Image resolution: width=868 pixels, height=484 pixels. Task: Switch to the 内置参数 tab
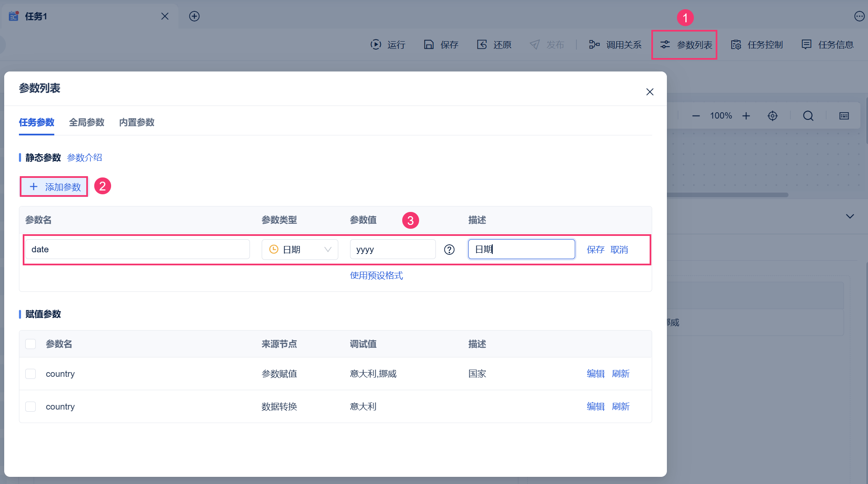tap(137, 122)
